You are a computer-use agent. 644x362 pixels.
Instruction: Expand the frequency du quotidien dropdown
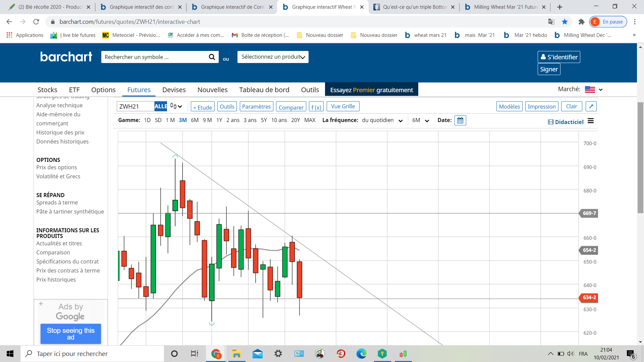(x=382, y=120)
